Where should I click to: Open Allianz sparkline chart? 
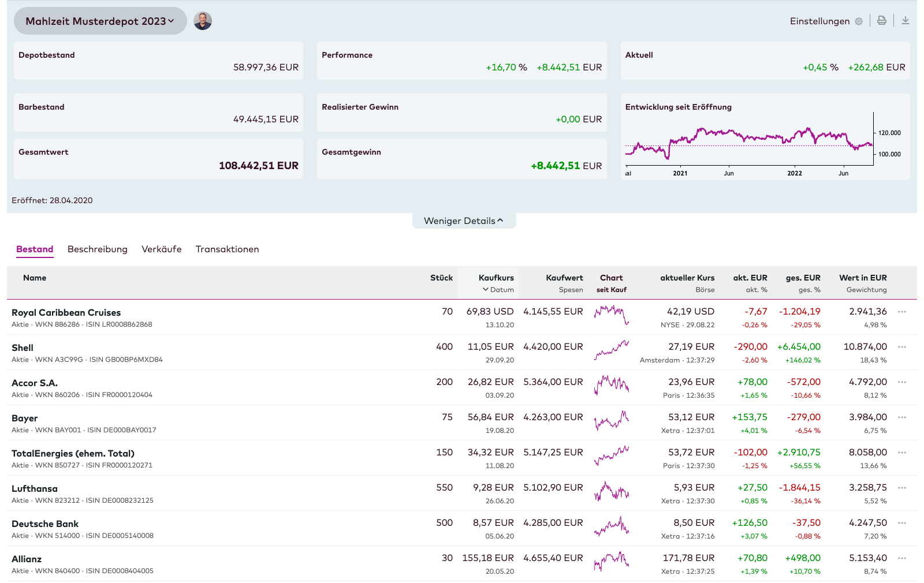coord(612,562)
